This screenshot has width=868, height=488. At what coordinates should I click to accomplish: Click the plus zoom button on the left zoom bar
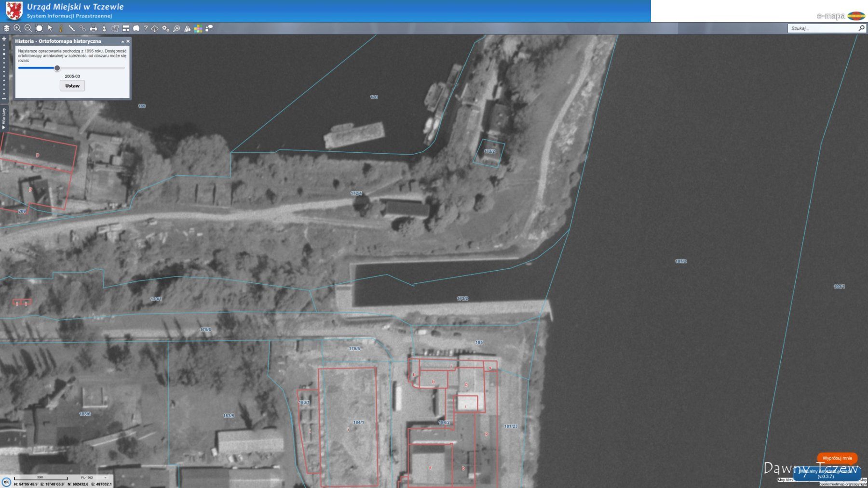[4, 39]
